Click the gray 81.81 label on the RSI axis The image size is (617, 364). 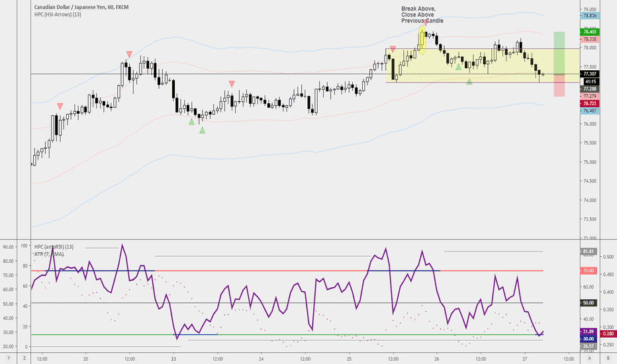coord(589,251)
